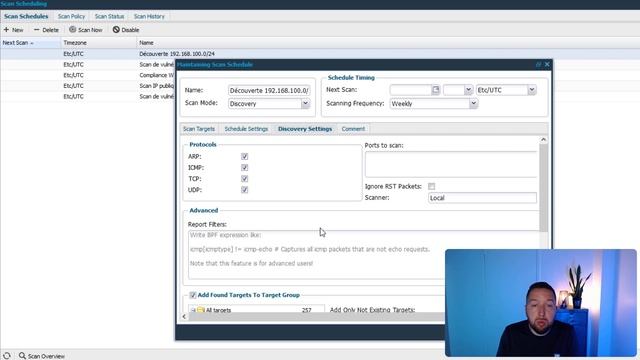Click the Next Scan date field
The height and width of the screenshot is (360, 640).
pyautogui.click(x=411, y=90)
